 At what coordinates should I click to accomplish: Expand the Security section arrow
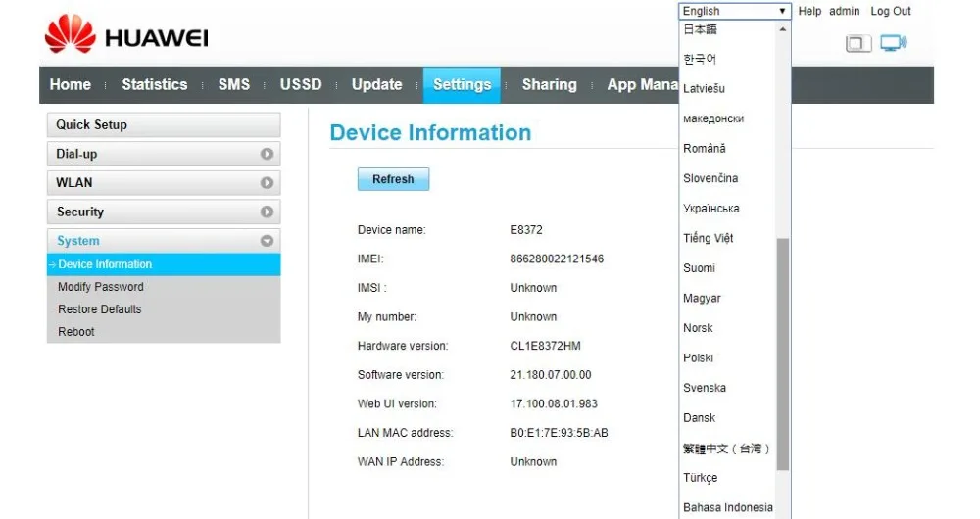click(x=267, y=212)
